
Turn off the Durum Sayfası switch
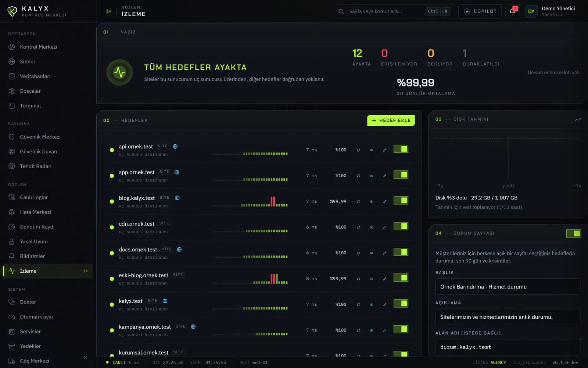(573, 233)
